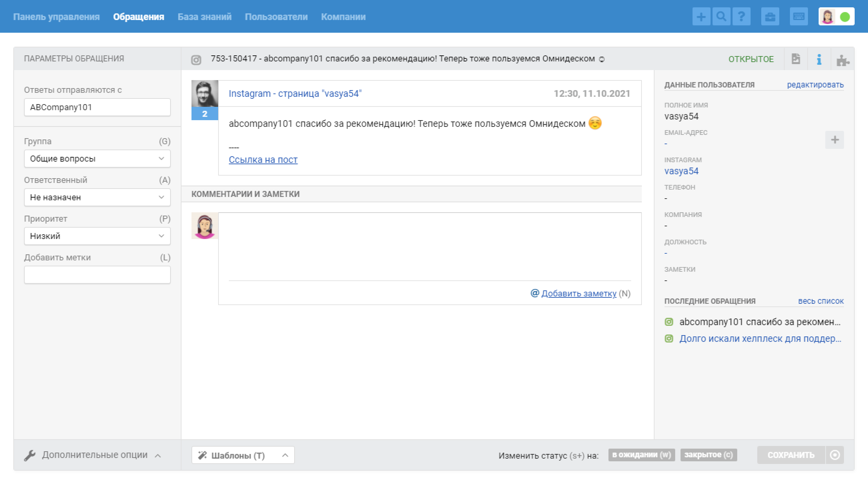Click the Instagram channel icon in ticket header
This screenshot has height=484, width=868.
196,60
